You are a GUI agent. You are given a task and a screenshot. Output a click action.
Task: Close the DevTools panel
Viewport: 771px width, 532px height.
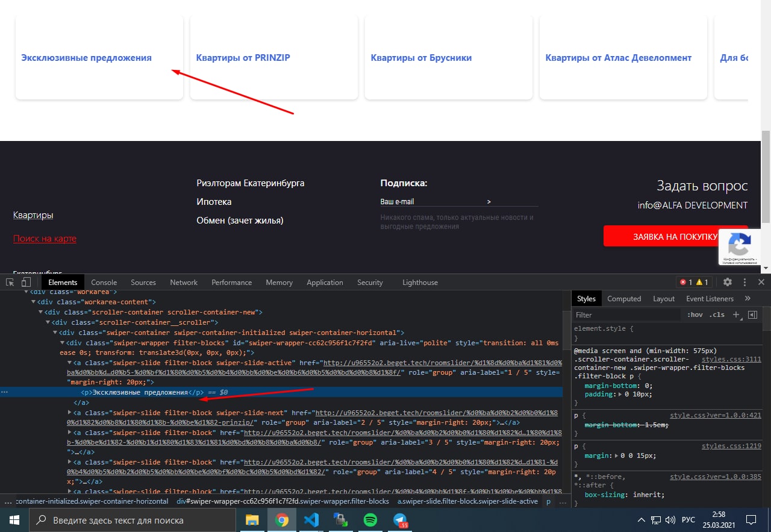point(761,282)
